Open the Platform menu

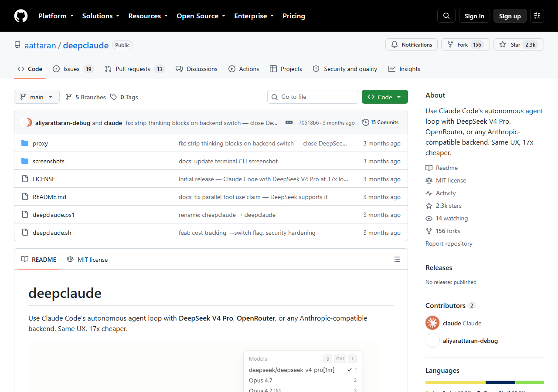[x=55, y=16]
